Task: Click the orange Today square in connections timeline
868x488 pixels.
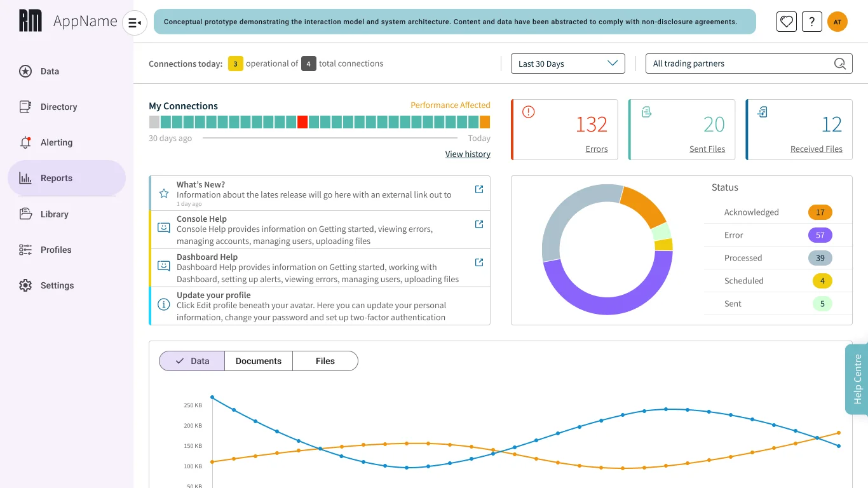Action: click(485, 122)
